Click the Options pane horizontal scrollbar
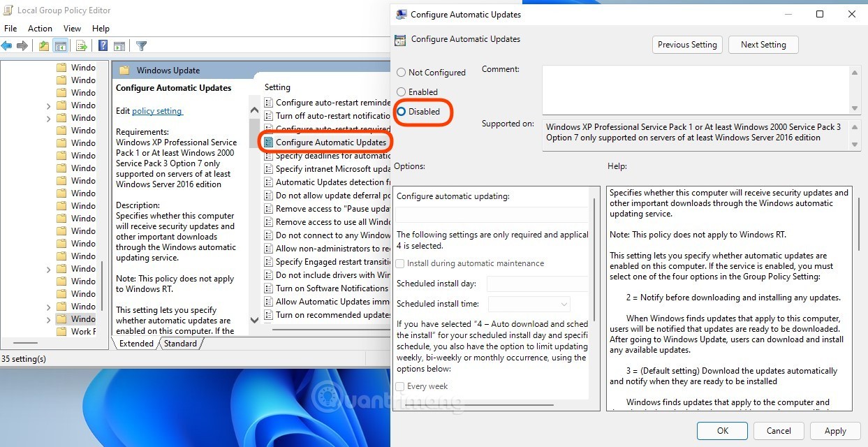This screenshot has height=447, width=868. coord(478,404)
